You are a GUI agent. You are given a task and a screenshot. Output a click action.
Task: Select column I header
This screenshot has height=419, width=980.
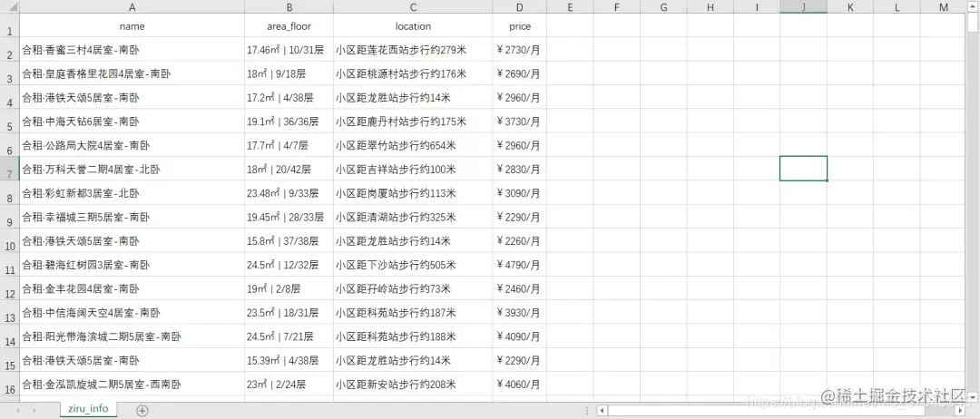coord(757,7)
